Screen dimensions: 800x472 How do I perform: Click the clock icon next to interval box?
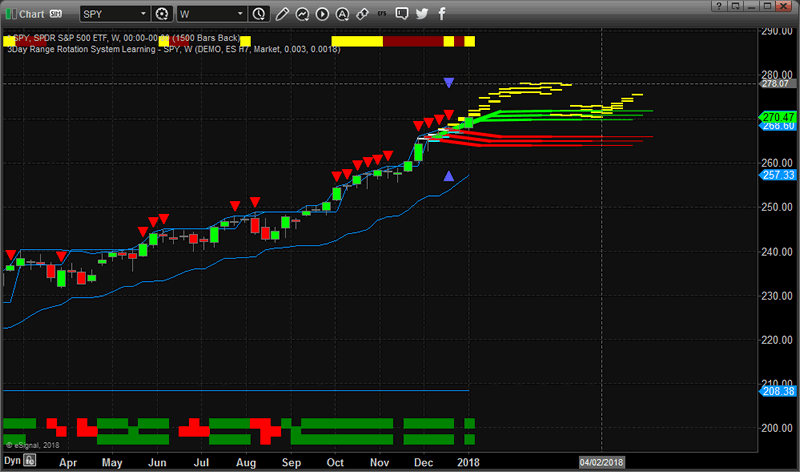click(x=259, y=14)
